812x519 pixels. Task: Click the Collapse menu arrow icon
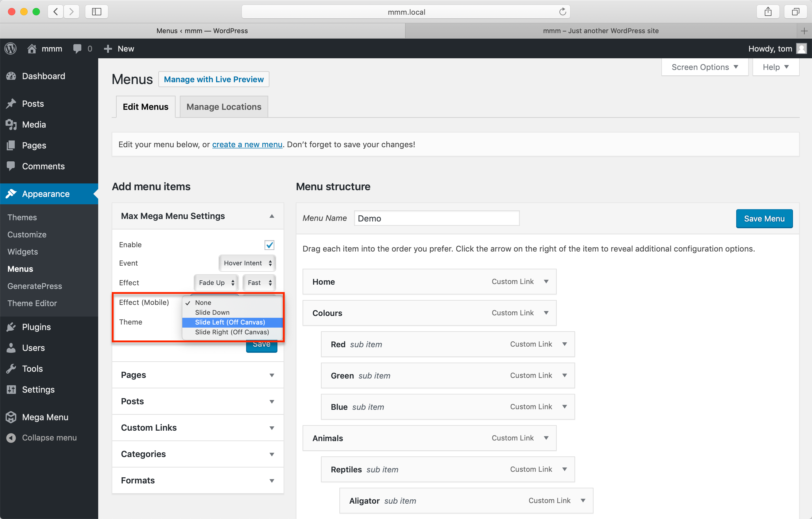pyautogui.click(x=11, y=437)
